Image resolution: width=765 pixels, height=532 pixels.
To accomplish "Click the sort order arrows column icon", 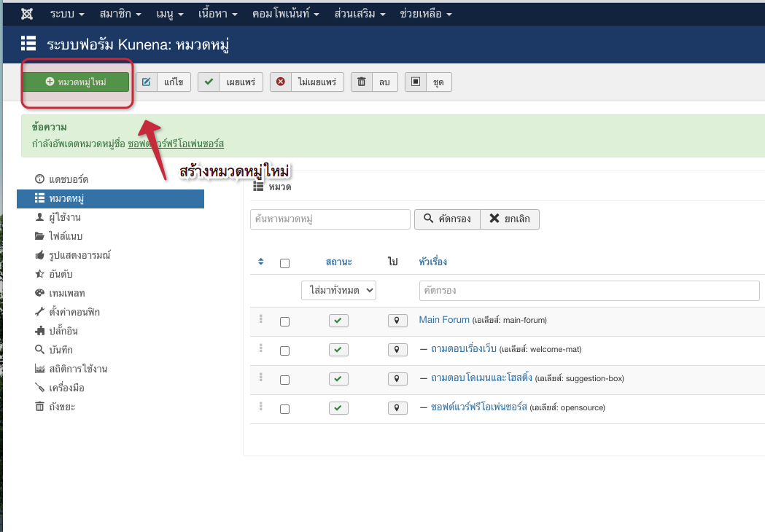I will [262, 262].
